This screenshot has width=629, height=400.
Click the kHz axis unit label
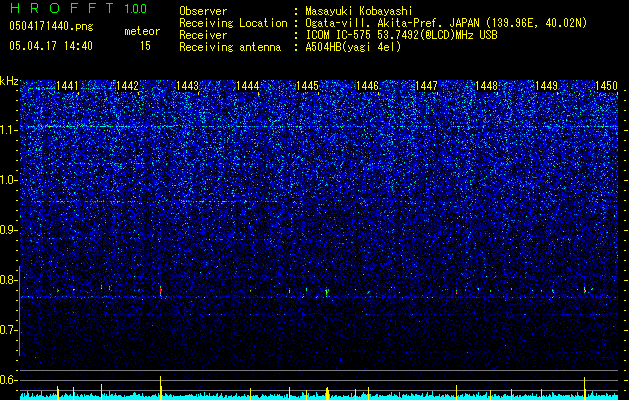coord(9,81)
